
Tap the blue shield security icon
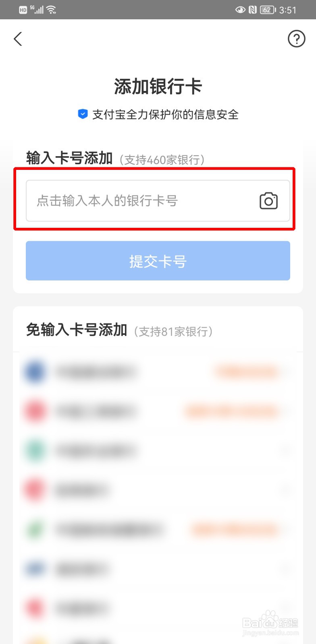point(83,114)
